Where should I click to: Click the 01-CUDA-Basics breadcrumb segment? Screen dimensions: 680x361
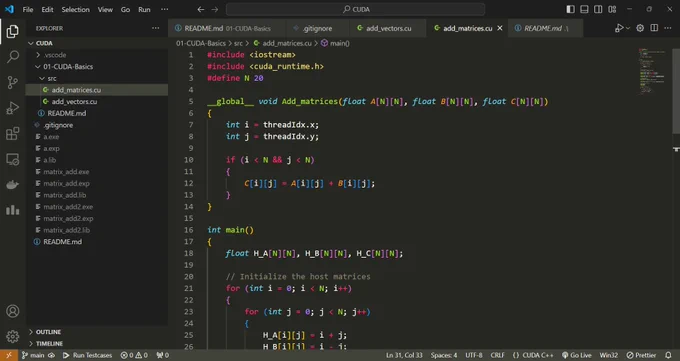(201, 43)
